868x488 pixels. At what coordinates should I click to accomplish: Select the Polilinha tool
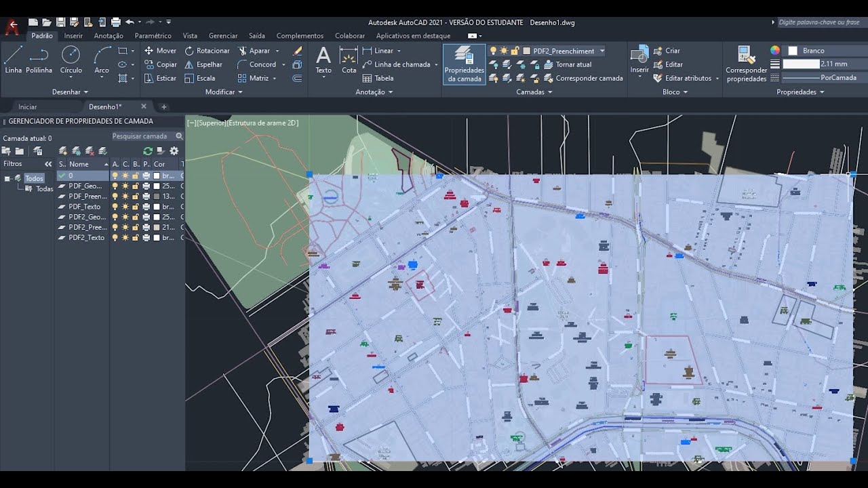[x=39, y=60]
